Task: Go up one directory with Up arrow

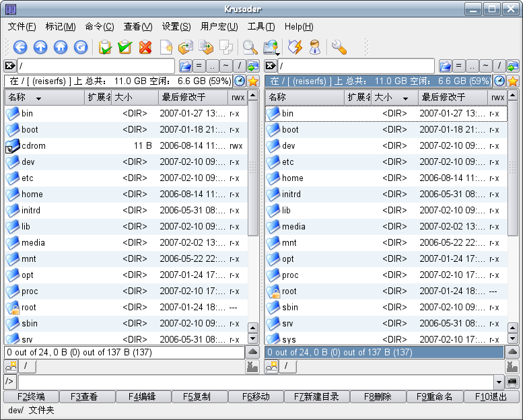Action: point(40,47)
